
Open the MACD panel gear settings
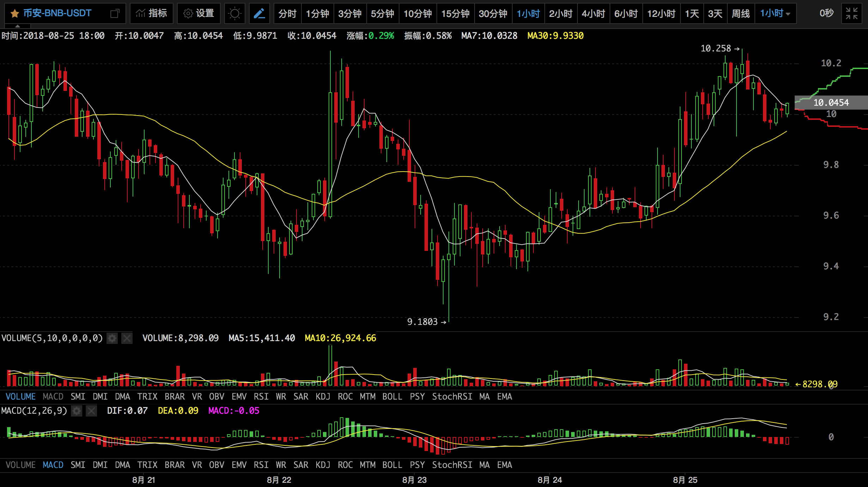pyautogui.click(x=77, y=411)
